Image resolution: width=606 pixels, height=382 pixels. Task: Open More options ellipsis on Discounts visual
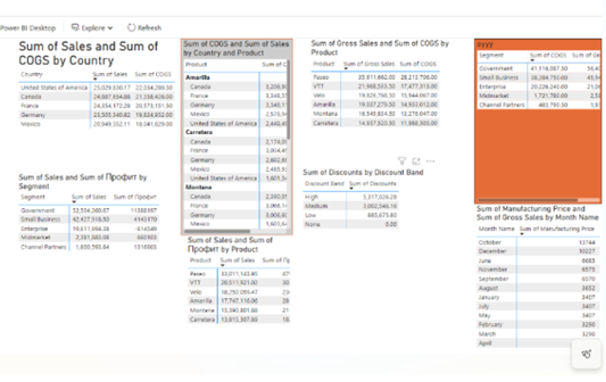point(431,161)
